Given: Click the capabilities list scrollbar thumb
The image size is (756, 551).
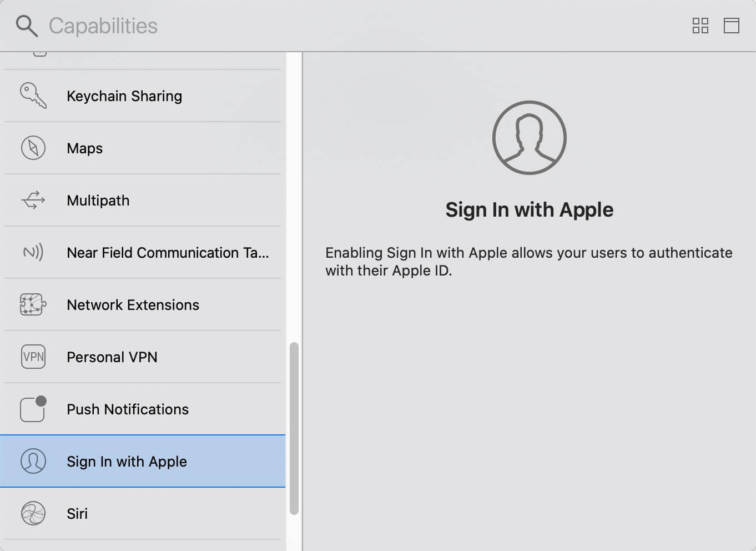Looking at the screenshot, I should coord(294,429).
